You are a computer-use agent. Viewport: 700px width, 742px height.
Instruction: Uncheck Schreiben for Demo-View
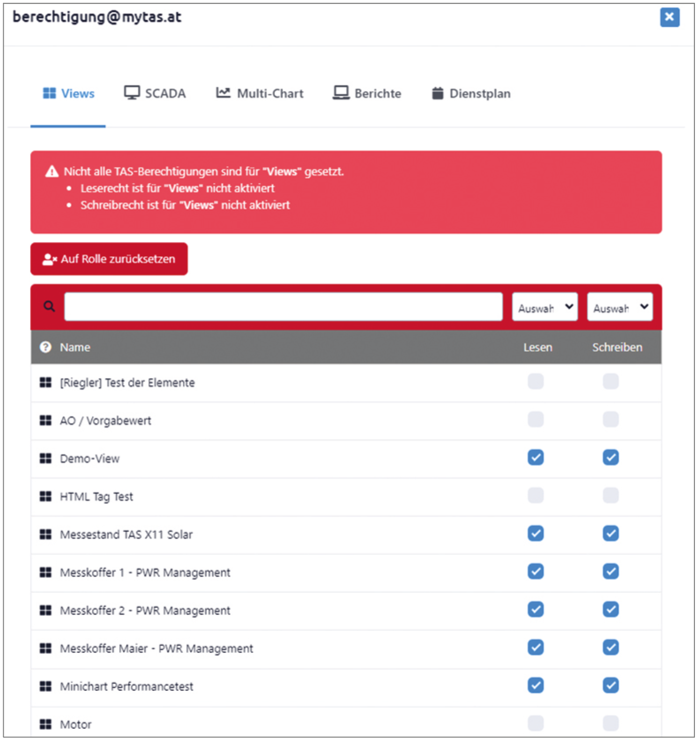611,457
